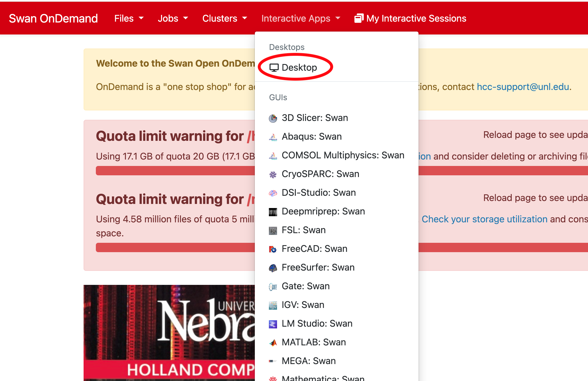
Task: Click the My Interactive Sessions window icon
Action: coord(359,18)
